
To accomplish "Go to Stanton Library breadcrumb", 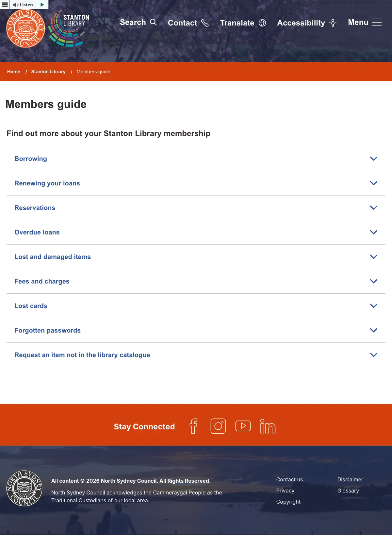I will 48,72.
